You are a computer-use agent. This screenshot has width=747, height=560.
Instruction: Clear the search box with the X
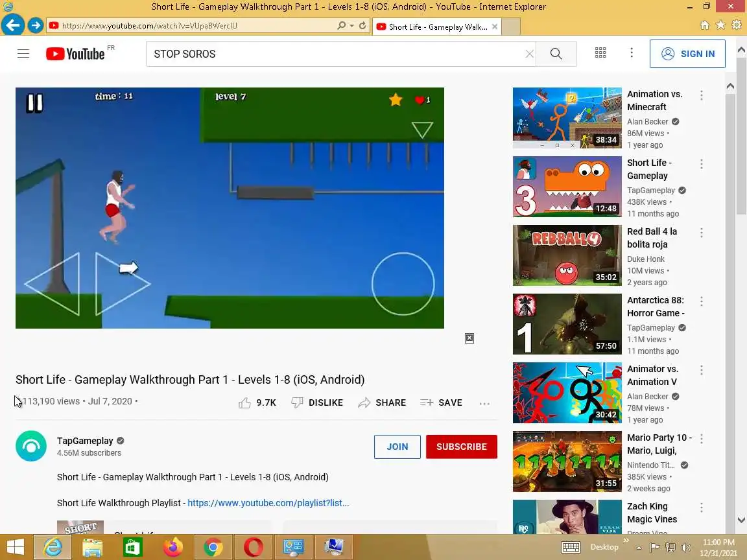529,54
